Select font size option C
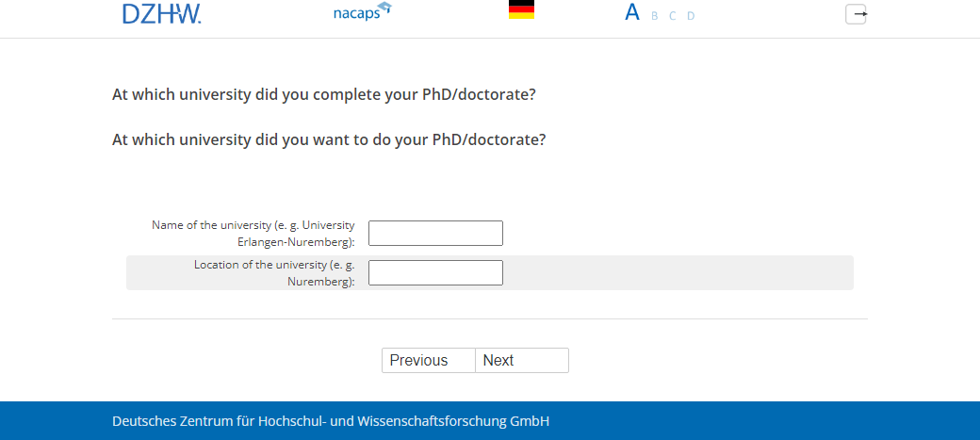This screenshot has width=980, height=440. click(x=672, y=16)
